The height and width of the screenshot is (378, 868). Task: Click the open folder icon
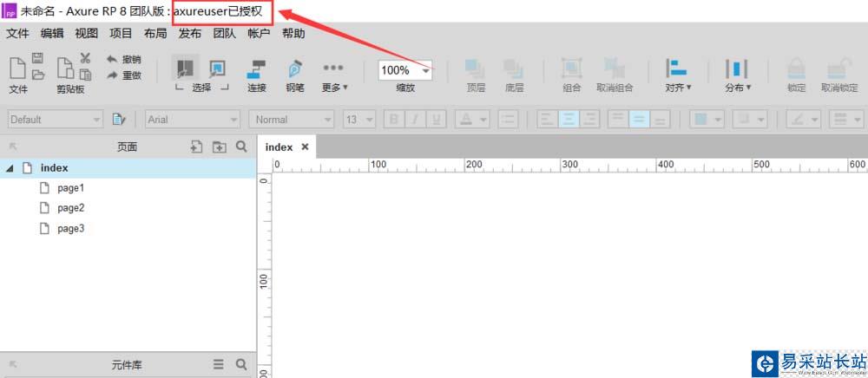click(37, 75)
